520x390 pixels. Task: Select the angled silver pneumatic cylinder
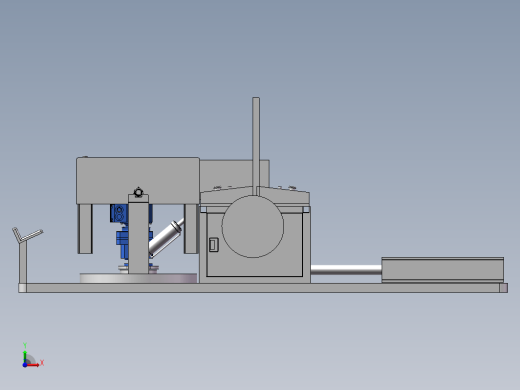click(166, 237)
